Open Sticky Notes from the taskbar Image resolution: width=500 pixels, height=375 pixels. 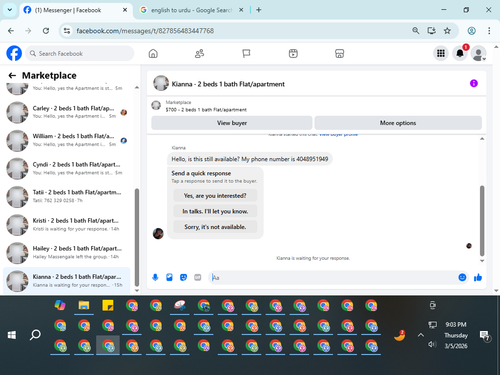pos(108,305)
